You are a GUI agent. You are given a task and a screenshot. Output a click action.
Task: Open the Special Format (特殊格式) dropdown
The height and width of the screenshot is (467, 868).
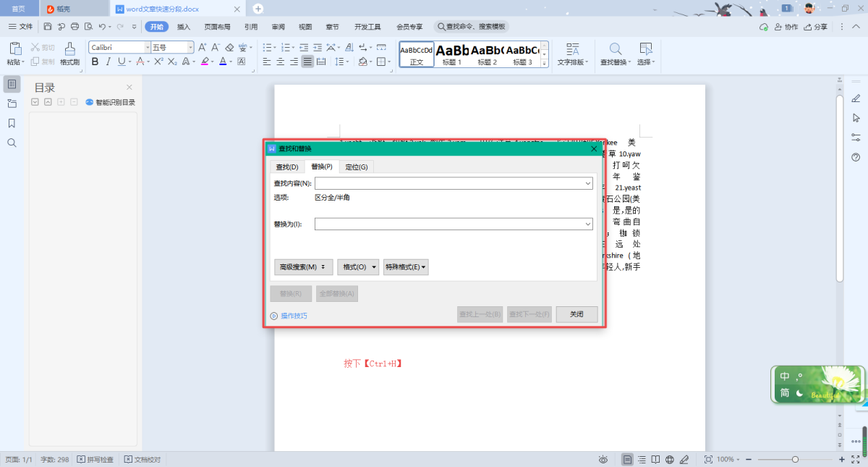[406, 267]
